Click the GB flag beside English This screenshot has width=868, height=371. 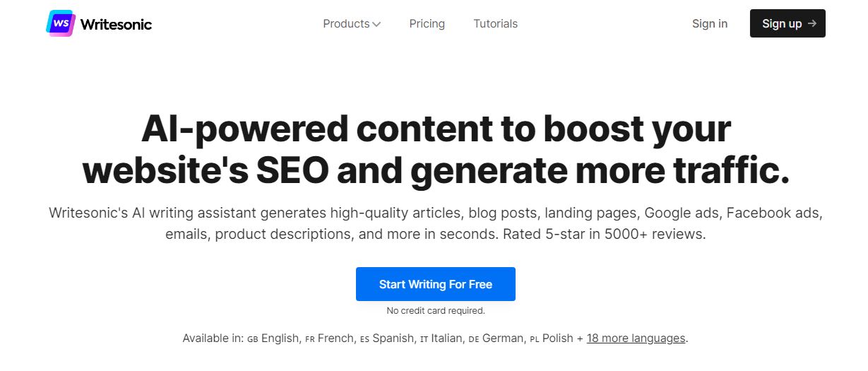click(x=253, y=339)
